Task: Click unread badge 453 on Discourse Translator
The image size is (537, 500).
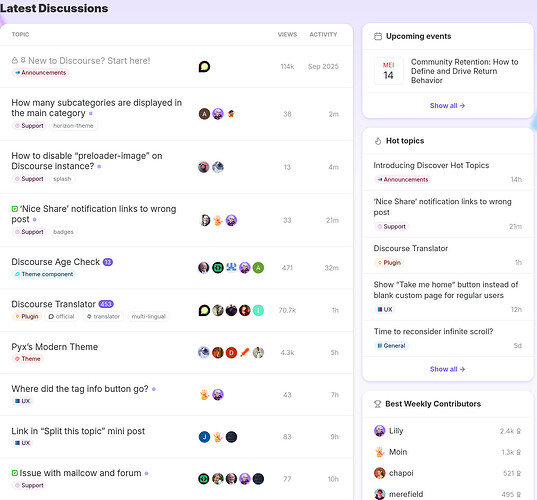Action: [x=106, y=304]
